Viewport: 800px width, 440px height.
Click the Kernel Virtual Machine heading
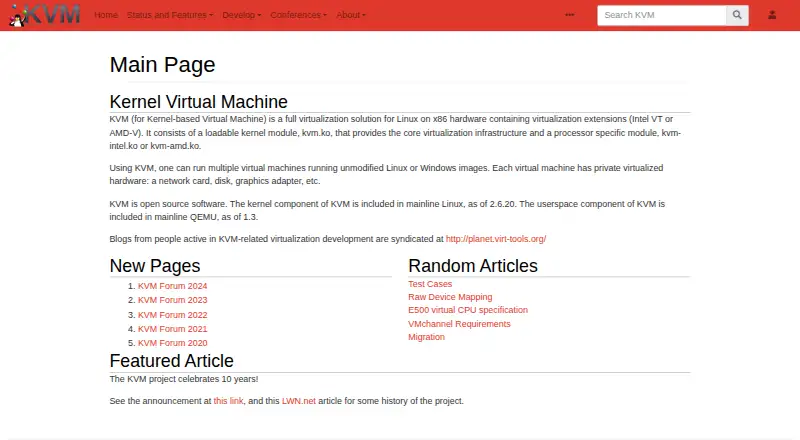click(x=198, y=102)
